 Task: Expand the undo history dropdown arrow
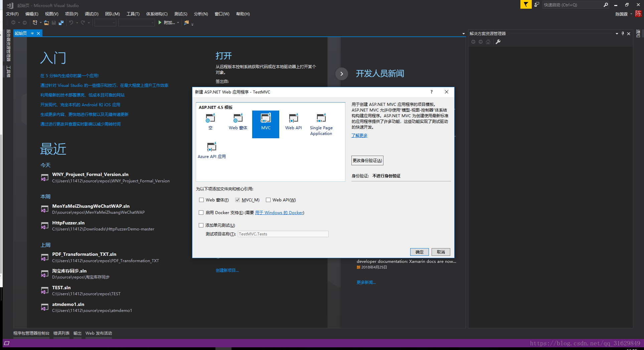coord(77,23)
